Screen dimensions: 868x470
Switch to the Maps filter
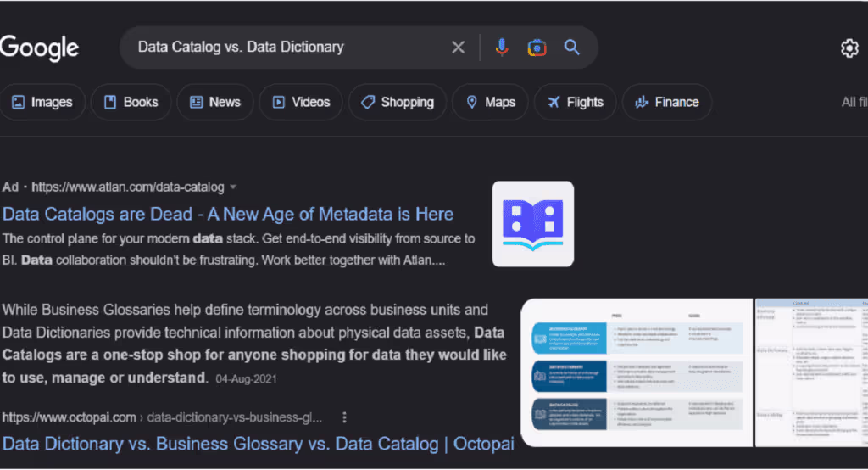[x=491, y=102]
